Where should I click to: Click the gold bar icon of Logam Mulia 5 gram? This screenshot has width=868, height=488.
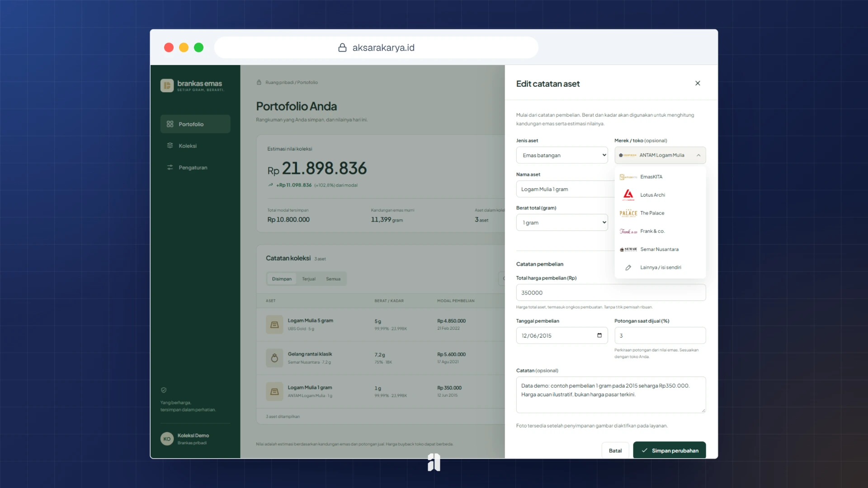274,324
